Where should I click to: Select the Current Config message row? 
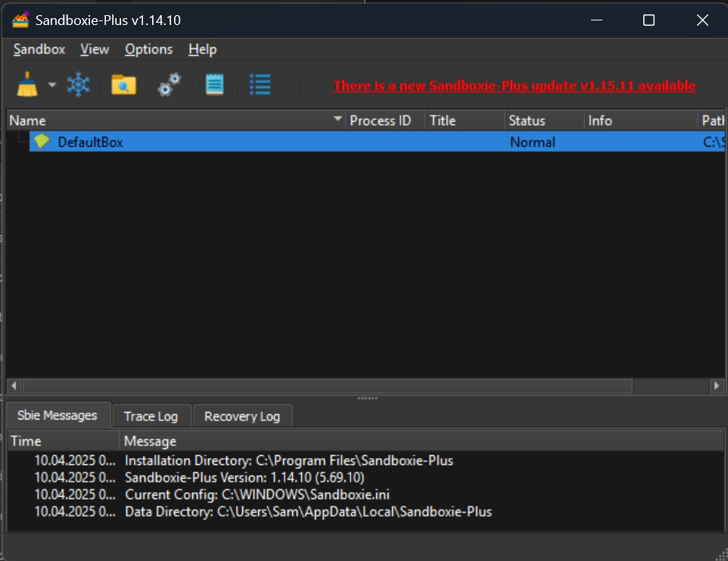pos(366,494)
